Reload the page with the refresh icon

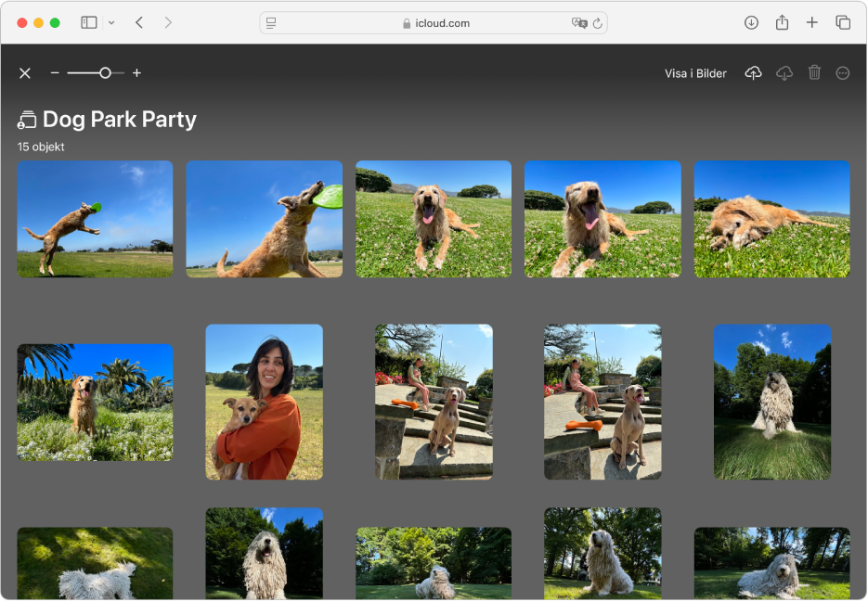(x=597, y=23)
